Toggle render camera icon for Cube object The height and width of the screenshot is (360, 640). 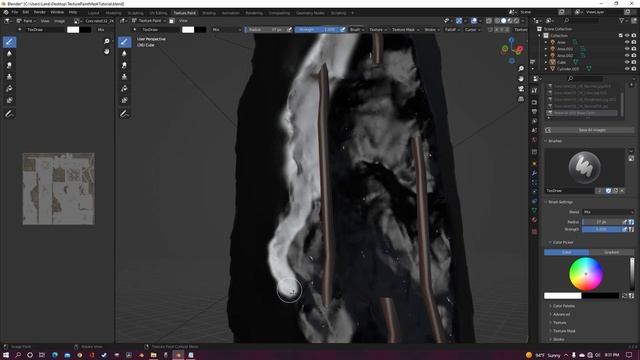(634, 62)
